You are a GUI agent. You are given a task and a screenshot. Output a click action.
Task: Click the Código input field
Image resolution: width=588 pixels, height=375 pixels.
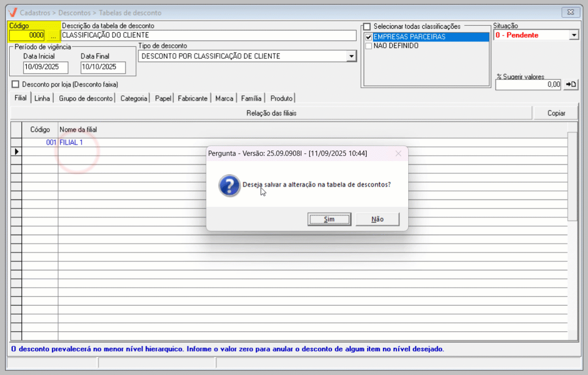pyautogui.click(x=27, y=35)
